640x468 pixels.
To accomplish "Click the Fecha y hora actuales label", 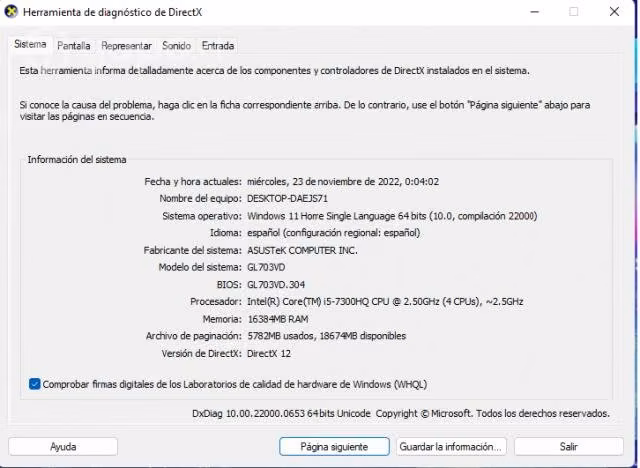I will [x=193, y=182].
